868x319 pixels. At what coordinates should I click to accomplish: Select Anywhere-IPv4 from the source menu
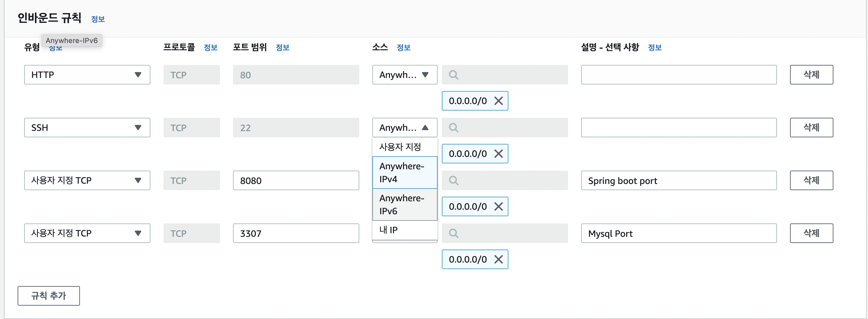coord(404,173)
